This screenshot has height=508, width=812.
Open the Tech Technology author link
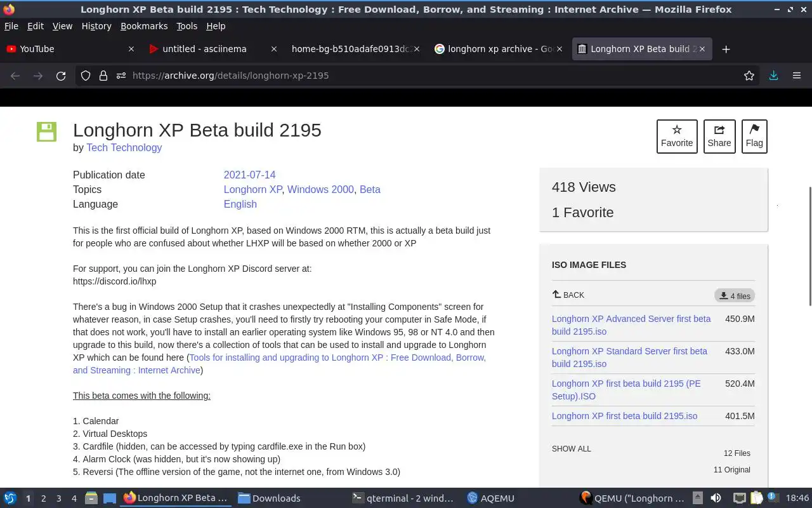tap(124, 147)
